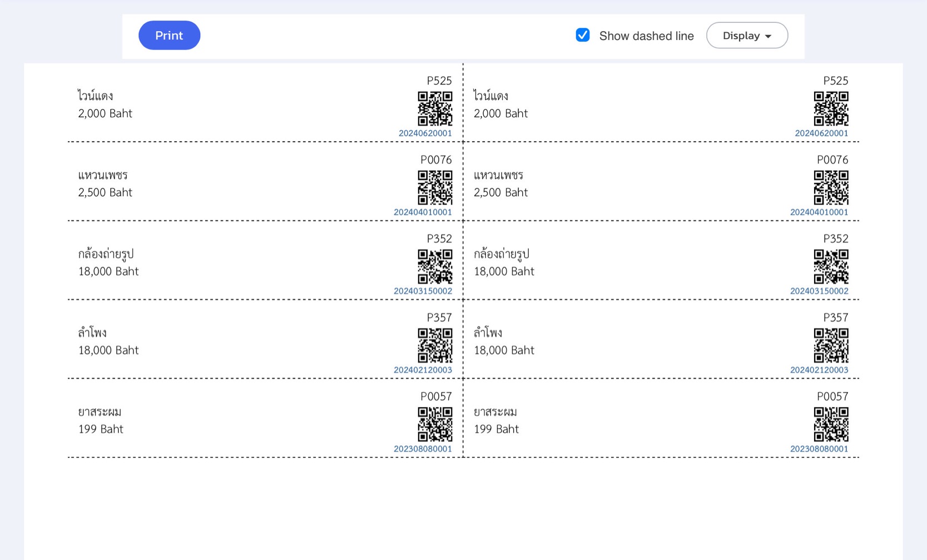
Task: Click the name แหวนเพชร in the right column
Action: point(498,175)
